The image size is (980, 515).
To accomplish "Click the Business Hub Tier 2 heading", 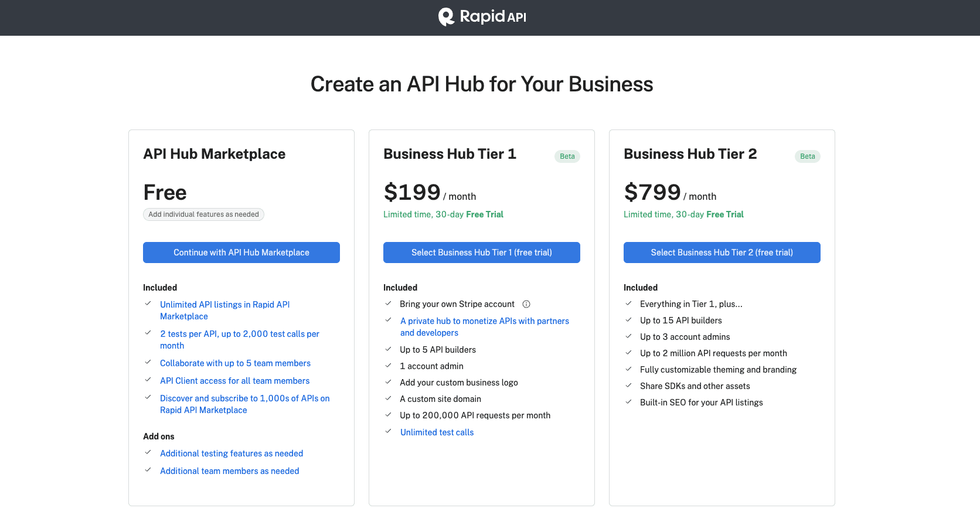I will point(690,154).
